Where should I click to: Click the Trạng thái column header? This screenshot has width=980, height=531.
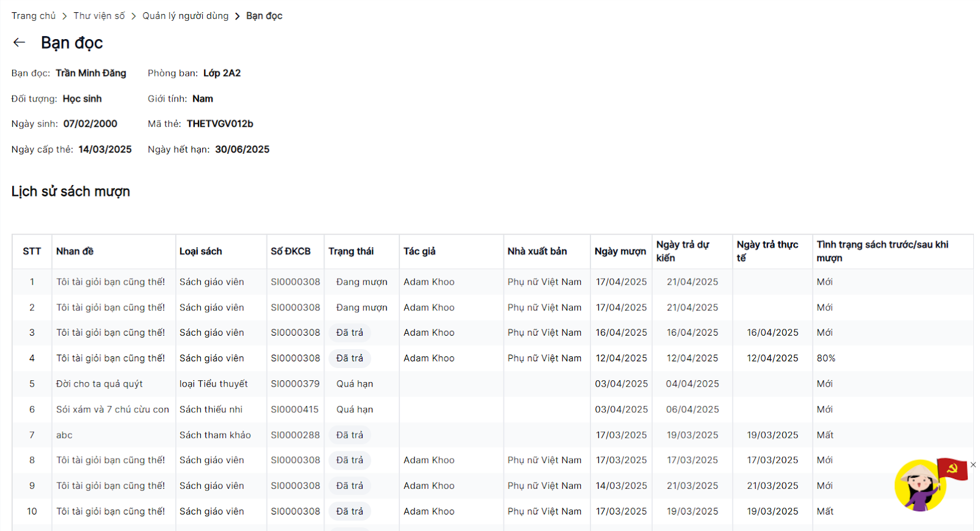pos(350,251)
